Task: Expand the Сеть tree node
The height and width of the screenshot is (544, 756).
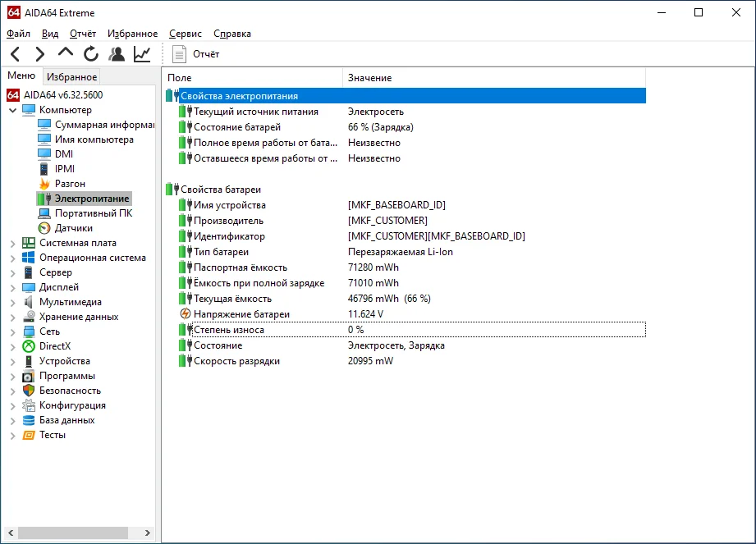Action: [12, 332]
